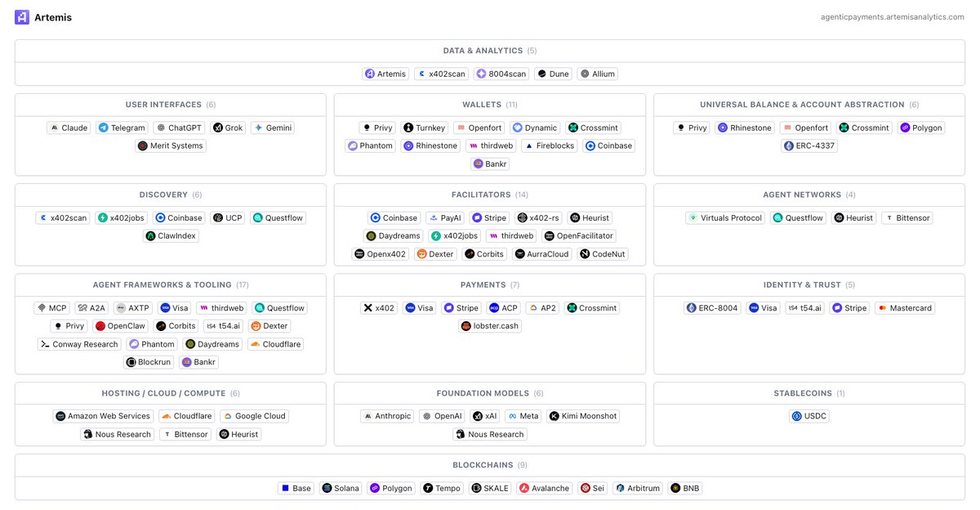
Task: Select OpenFacilitator chip
Action: [579, 235]
